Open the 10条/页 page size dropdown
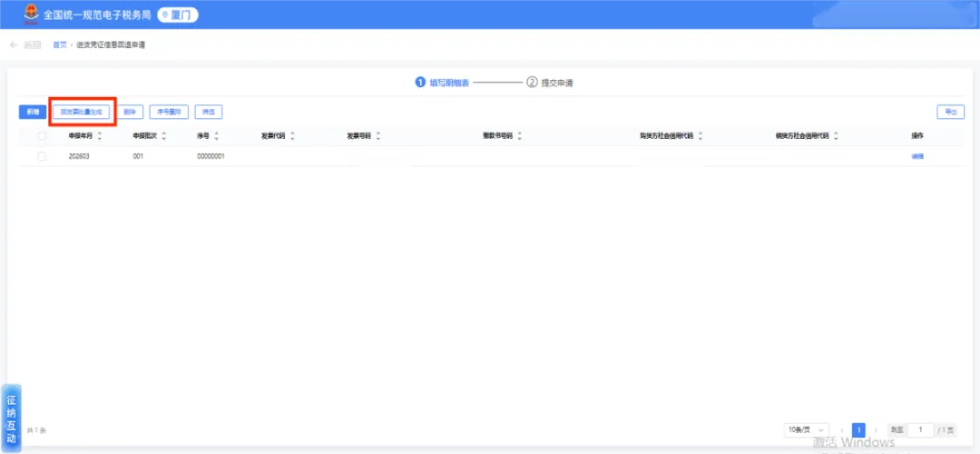 [807, 429]
